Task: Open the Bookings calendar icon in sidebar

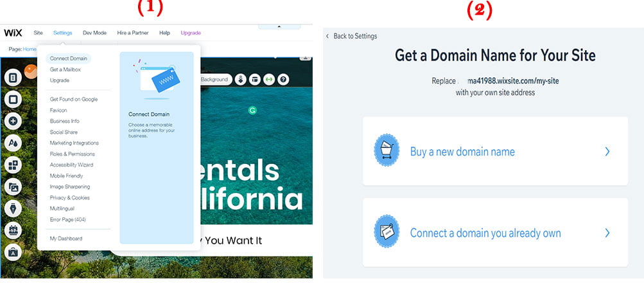Action: tap(13, 230)
